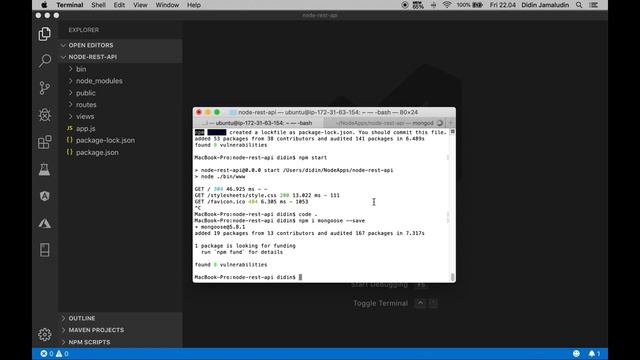Image resolution: width=640 pixels, height=360 pixels.
Task: Open the Test beaker view
Action: point(44,169)
